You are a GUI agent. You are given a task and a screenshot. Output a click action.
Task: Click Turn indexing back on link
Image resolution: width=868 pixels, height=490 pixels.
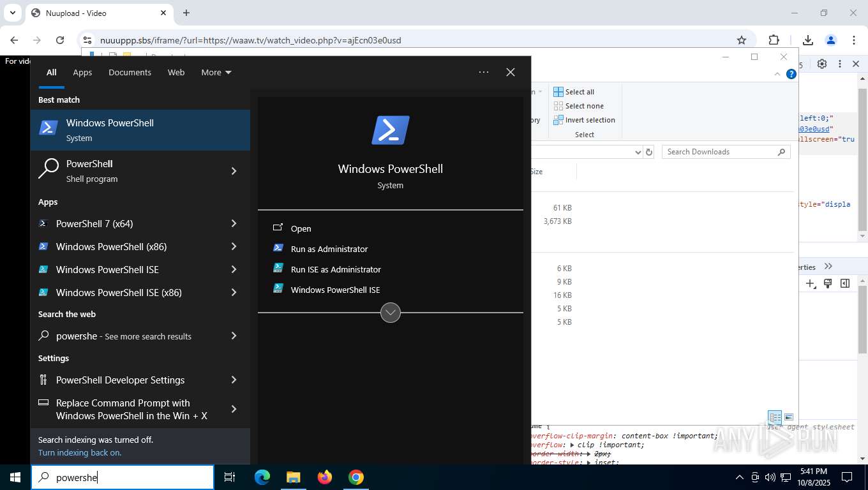80,452
